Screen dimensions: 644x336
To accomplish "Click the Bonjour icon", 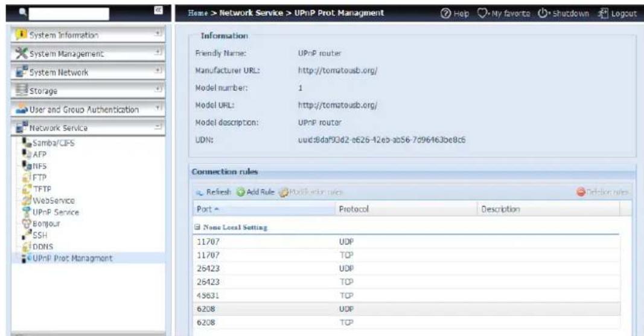I will (27, 224).
